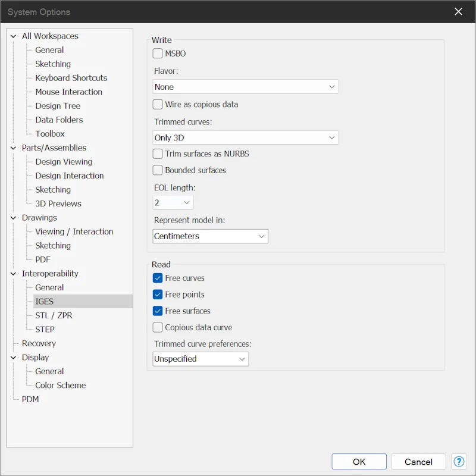Select Viewing / Interaction under Drawings
The image size is (476, 476).
[x=74, y=231]
